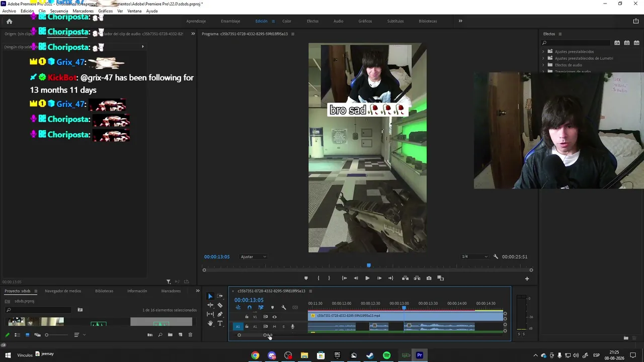Toggle linked selection in timeline
The image size is (644, 362).
[x=261, y=308]
